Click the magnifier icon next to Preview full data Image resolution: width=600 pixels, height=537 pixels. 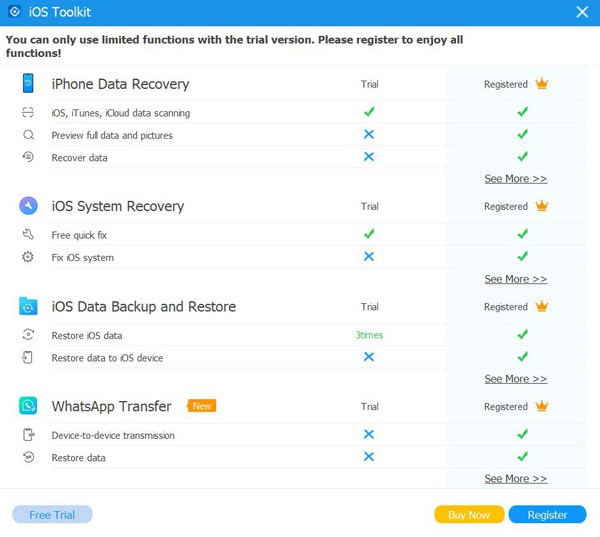[28, 135]
